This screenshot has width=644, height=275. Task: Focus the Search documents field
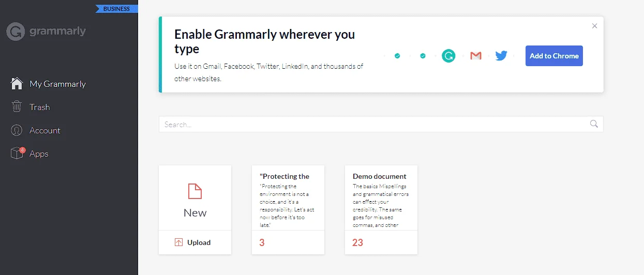pyautogui.click(x=381, y=124)
